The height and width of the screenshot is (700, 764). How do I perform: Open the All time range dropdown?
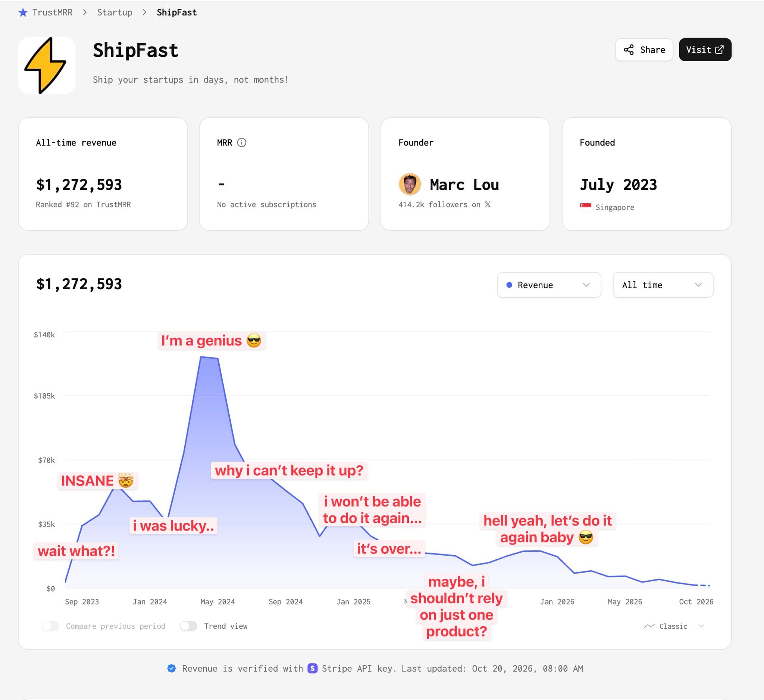pos(663,285)
